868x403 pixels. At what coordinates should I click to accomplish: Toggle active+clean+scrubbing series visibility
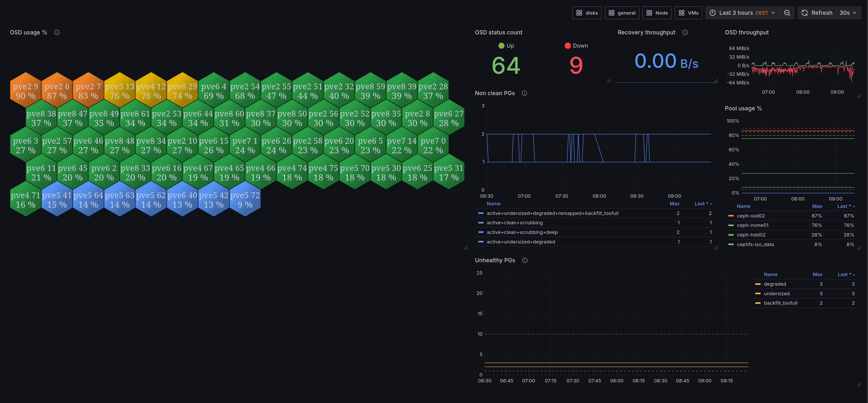click(x=514, y=222)
